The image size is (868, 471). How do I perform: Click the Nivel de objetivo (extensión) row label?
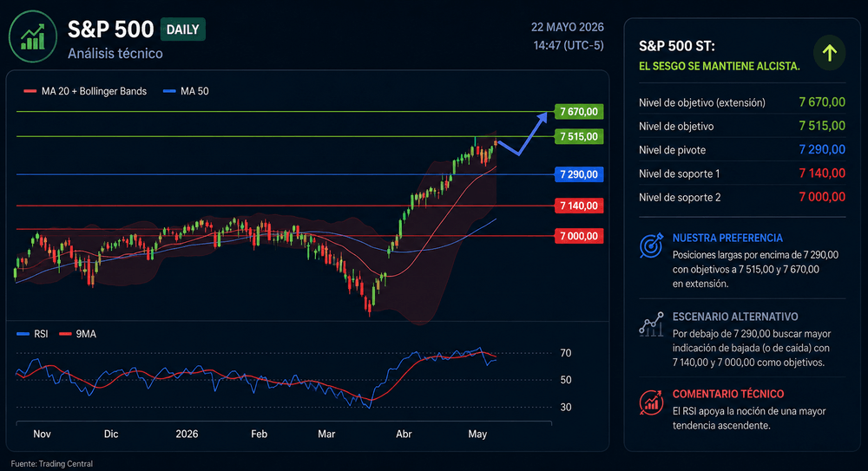[702, 103]
